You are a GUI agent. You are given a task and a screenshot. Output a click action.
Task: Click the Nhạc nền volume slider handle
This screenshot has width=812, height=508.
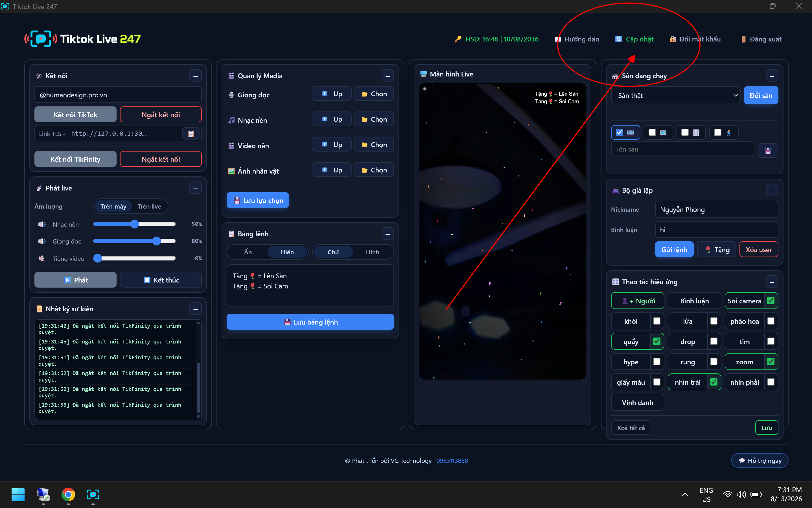tap(135, 224)
